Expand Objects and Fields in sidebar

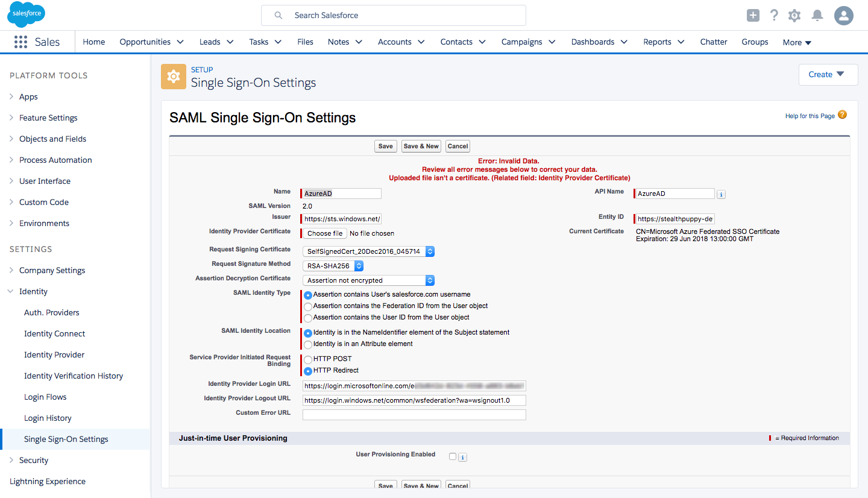pyautogui.click(x=11, y=139)
